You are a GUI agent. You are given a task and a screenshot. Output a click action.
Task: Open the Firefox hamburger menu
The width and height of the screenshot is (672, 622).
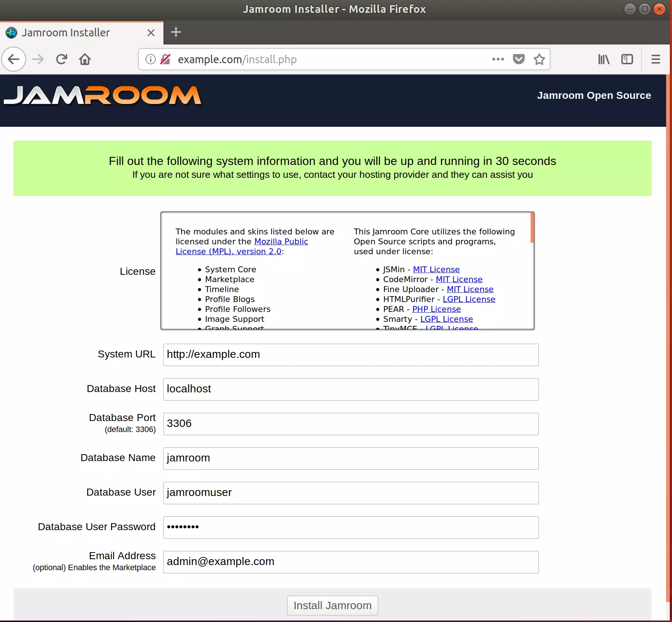[655, 59]
